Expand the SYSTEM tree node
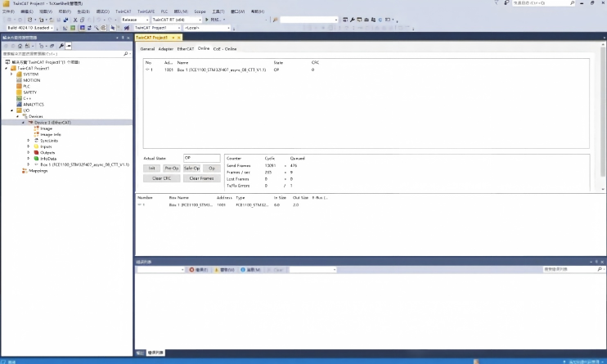This screenshot has height=364, width=607. pyautogui.click(x=11, y=74)
